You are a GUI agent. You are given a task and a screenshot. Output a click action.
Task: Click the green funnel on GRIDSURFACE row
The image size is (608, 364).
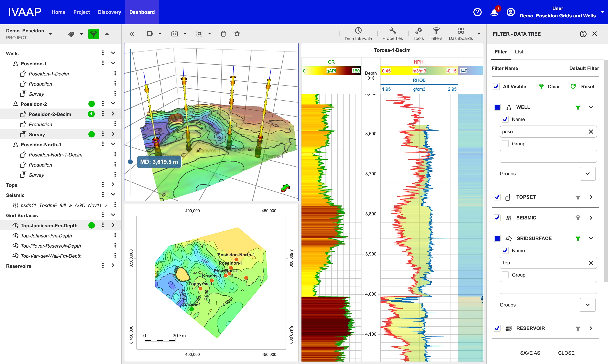coord(578,238)
